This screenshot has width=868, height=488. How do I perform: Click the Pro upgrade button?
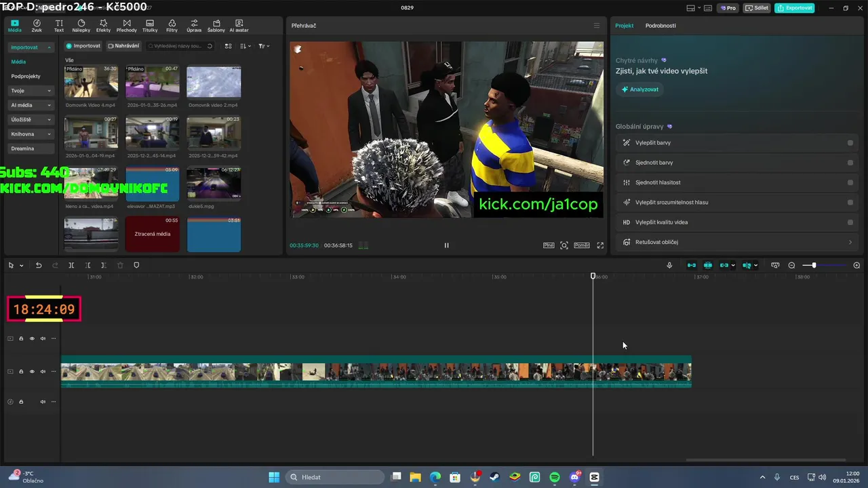coord(728,8)
